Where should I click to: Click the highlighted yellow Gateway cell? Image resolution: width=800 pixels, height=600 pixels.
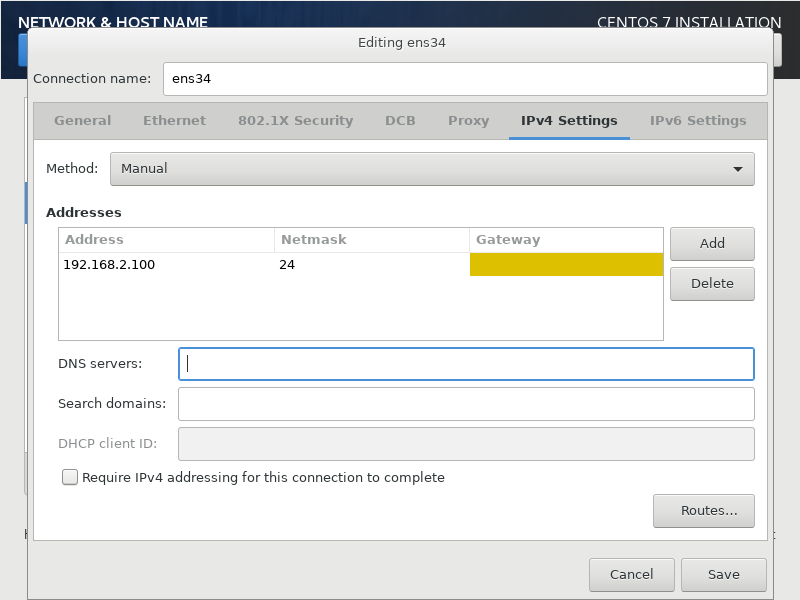pyautogui.click(x=566, y=265)
